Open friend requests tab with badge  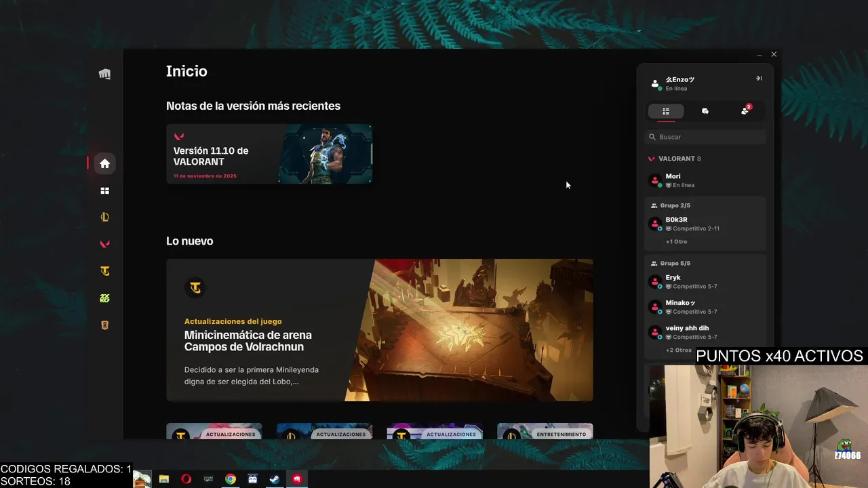(x=745, y=111)
